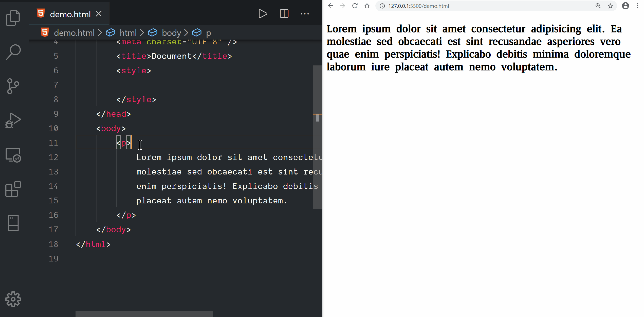Click the horizontal scrollbar in editor

point(144,314)
